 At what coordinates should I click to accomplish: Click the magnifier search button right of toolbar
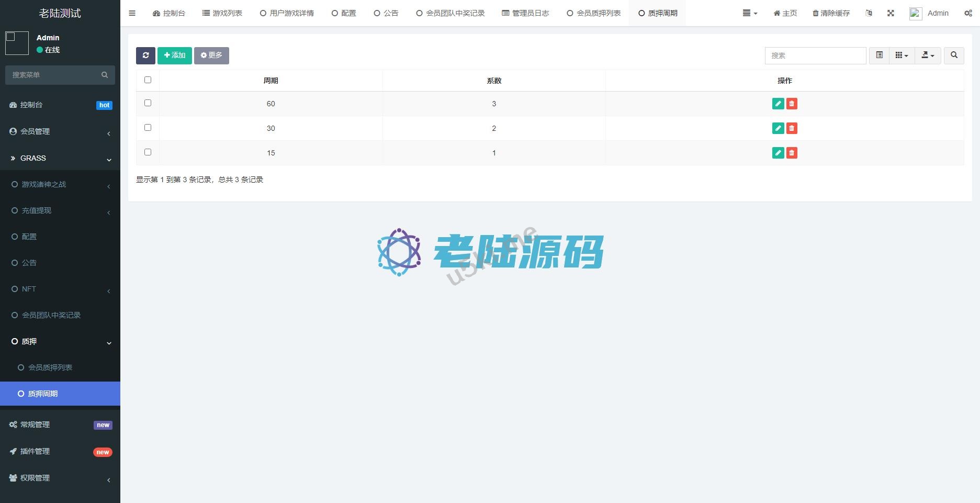point(953,55)
